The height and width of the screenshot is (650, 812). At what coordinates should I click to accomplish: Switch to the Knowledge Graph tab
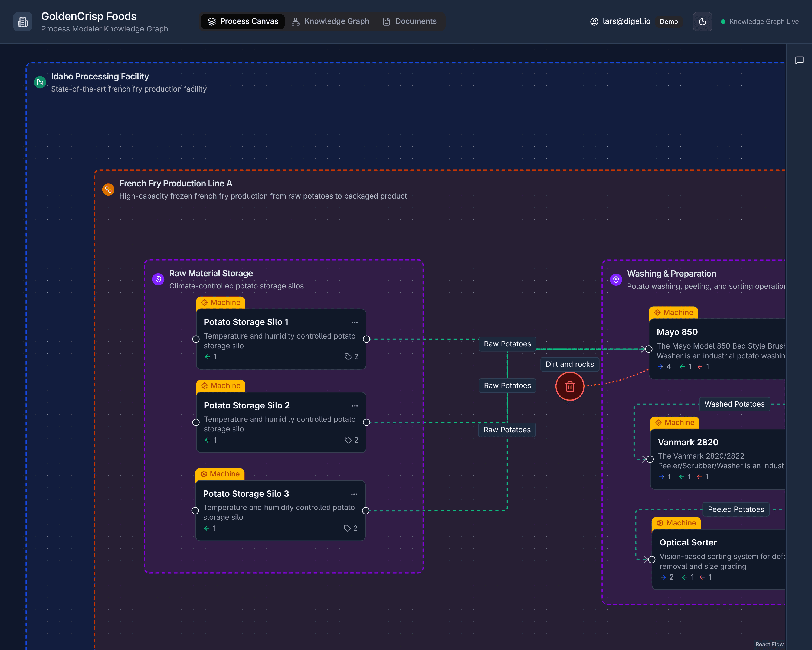tap(330, 21)
